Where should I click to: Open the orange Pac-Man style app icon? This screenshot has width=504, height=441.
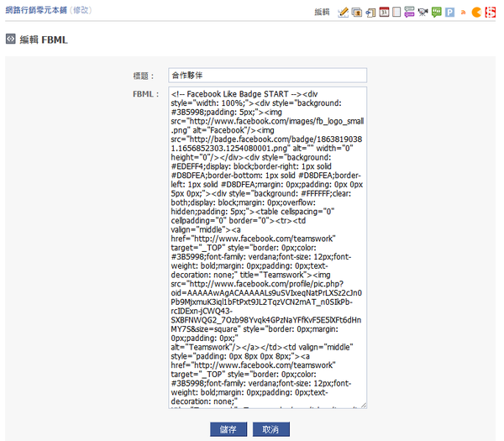[x=476, y=13]
